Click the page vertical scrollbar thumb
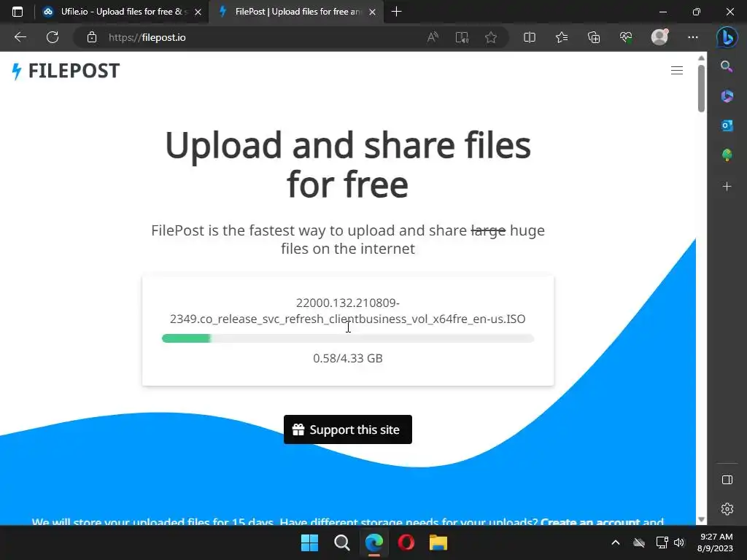The width and height of the screenshot is (747, 560). (x=701, y=88)
